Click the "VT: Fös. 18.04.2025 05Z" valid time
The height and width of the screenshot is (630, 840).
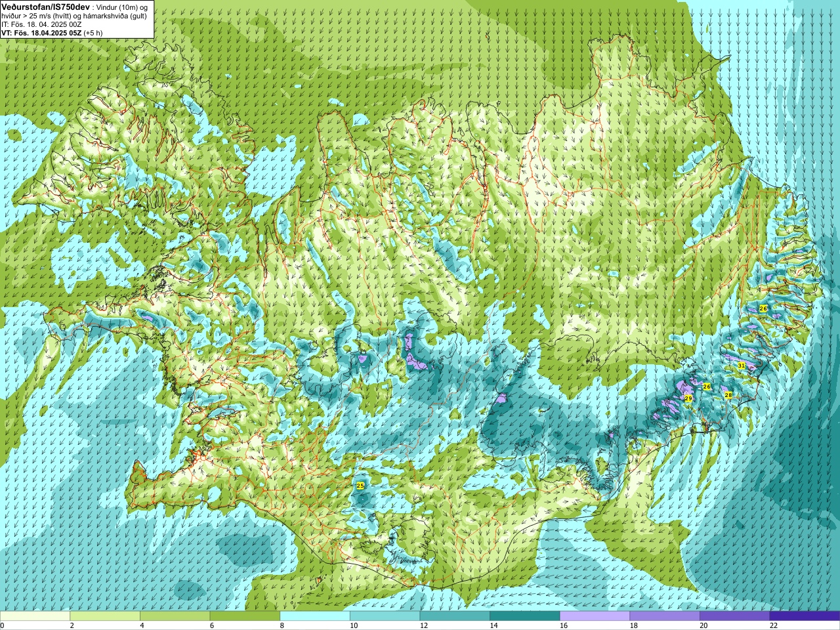tap(41, 32)
